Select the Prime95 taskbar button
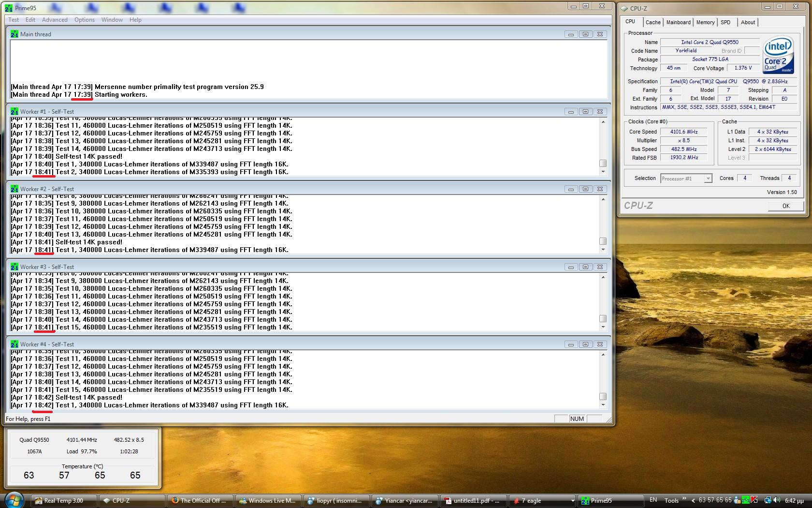The image size is (812, 508). tap(611, 501)
